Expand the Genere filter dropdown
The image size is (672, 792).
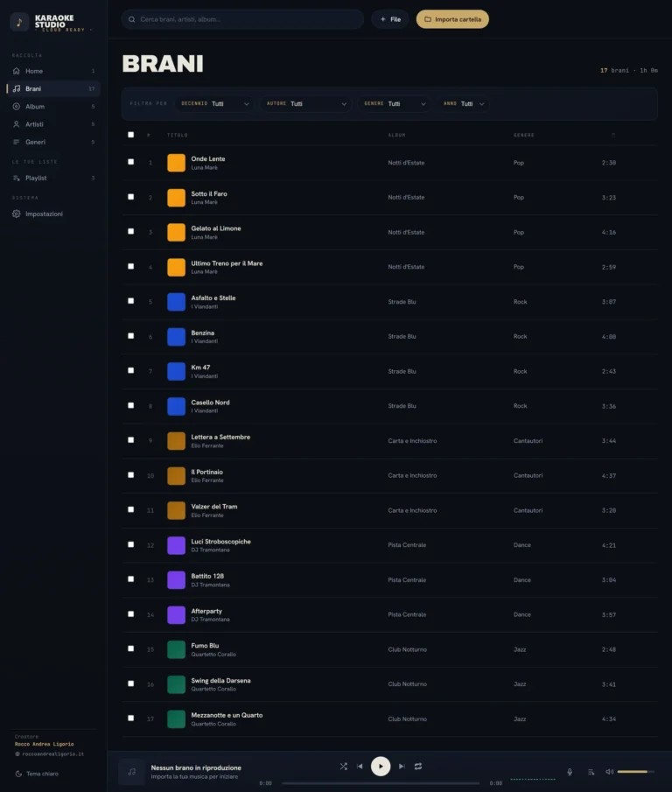(x=395, y=103)
